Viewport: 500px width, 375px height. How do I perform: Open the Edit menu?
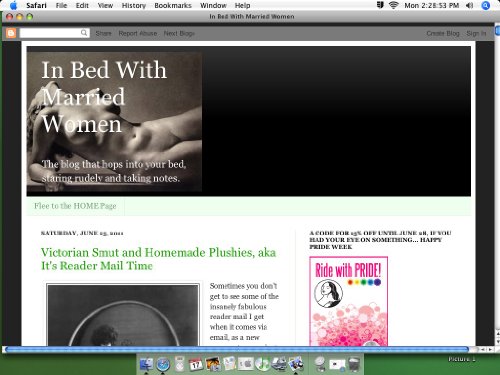[82, 5]
